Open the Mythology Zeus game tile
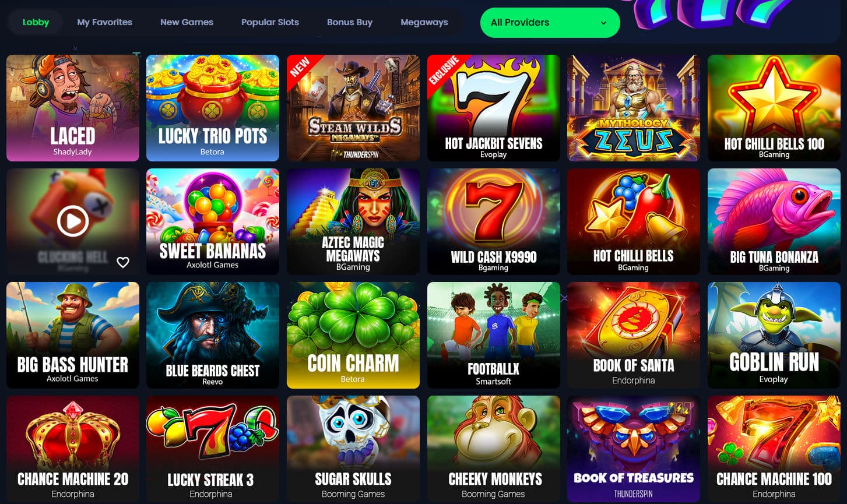The width and height of the screenshot is (847, 504). click(634, 108)
